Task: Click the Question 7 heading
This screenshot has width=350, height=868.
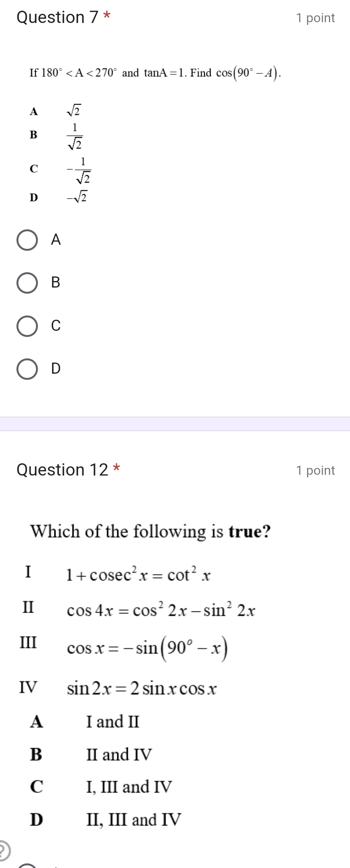Action: coord(57,17)
